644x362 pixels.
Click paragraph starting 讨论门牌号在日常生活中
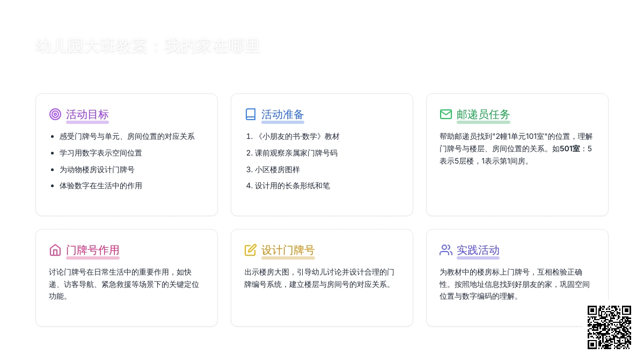[x=125, y=284]
